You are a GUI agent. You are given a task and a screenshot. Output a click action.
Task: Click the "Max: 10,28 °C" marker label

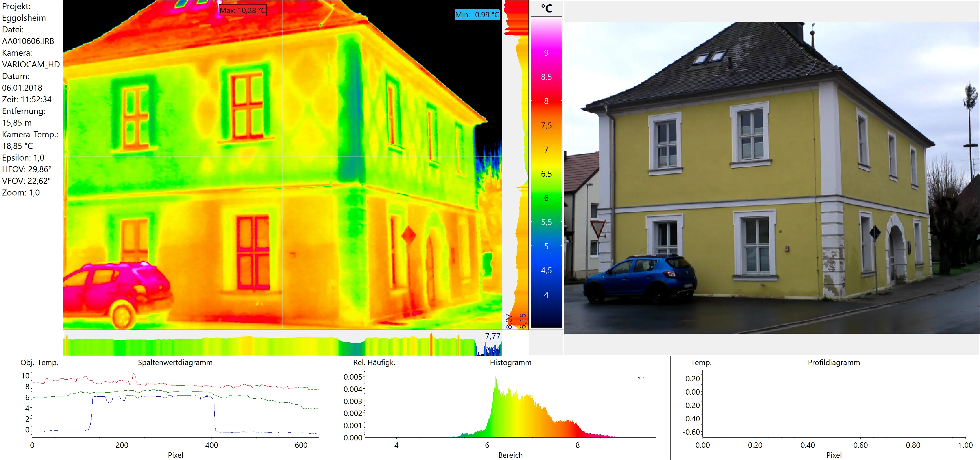243,10
